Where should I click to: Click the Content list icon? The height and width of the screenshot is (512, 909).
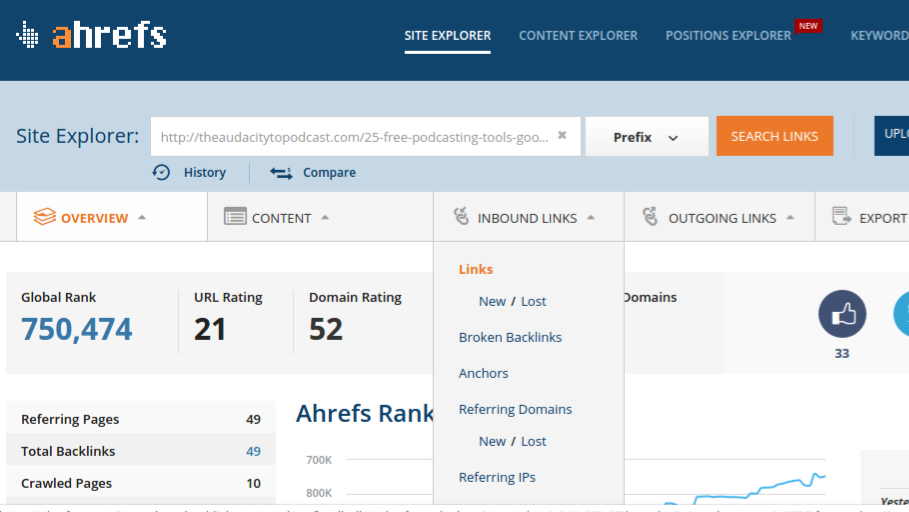[235, 216]
